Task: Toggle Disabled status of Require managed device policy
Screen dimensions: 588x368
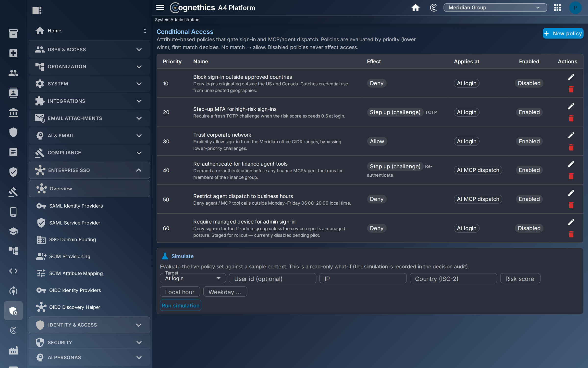Action: point(529,228)
